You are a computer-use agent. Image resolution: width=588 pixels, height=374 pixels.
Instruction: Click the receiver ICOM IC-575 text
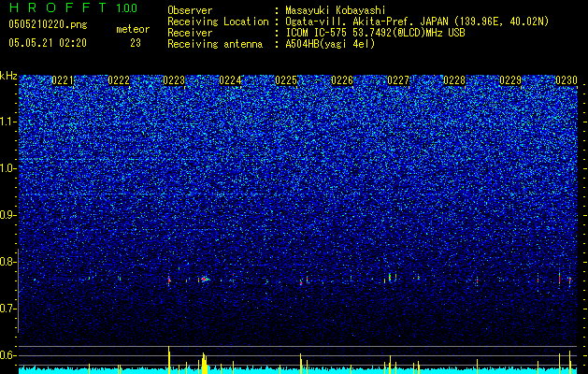pyautogui.click(x=319, y=33)
